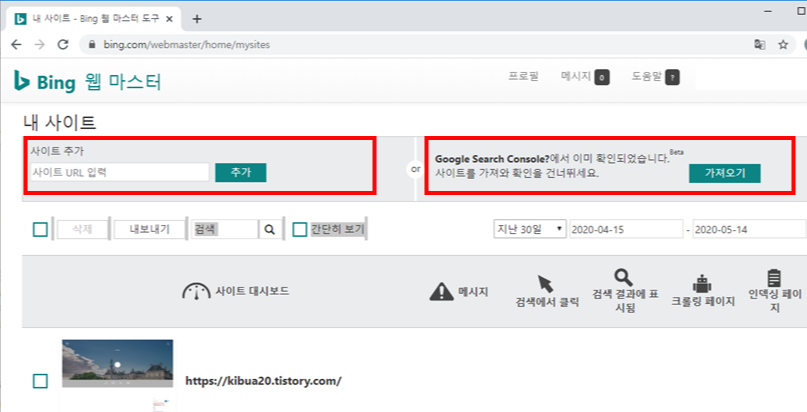The width and height of the screenshot is (807, 412).
Task: Click the 사이트 대시보드 column header
Action: (252, 291)
